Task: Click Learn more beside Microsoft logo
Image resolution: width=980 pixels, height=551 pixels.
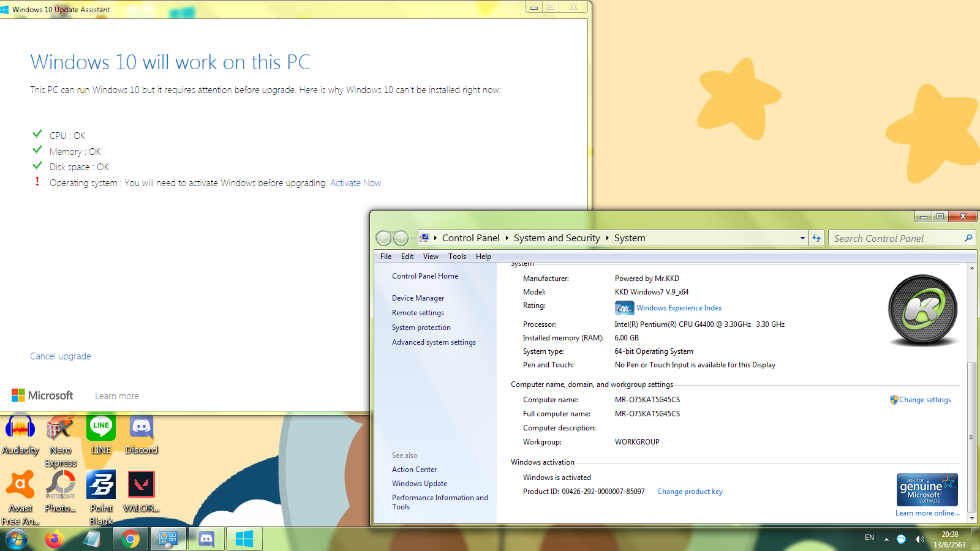Action: (x=117, y=396)
